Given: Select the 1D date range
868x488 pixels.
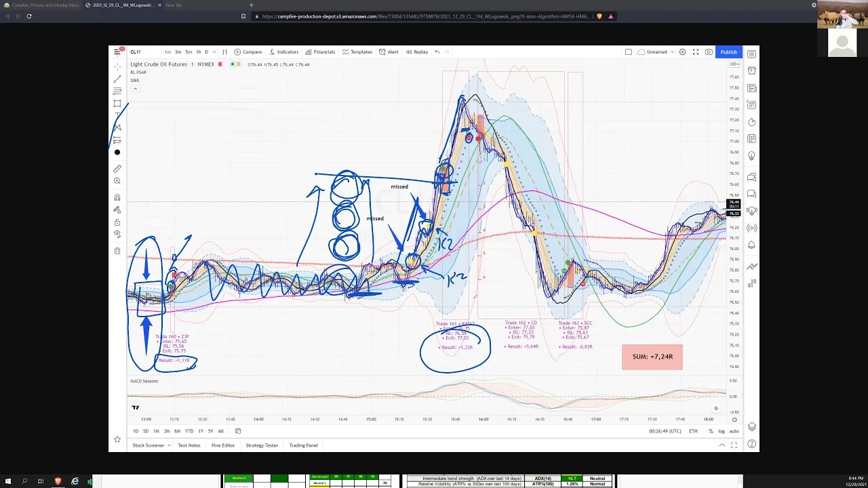Looking at the screenshot, I should pyautogui.click(x=136, y=431).
